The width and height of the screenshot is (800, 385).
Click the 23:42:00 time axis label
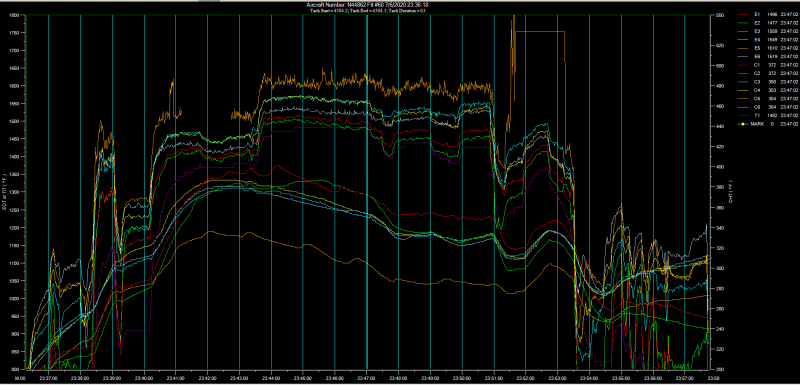point(207,378)
